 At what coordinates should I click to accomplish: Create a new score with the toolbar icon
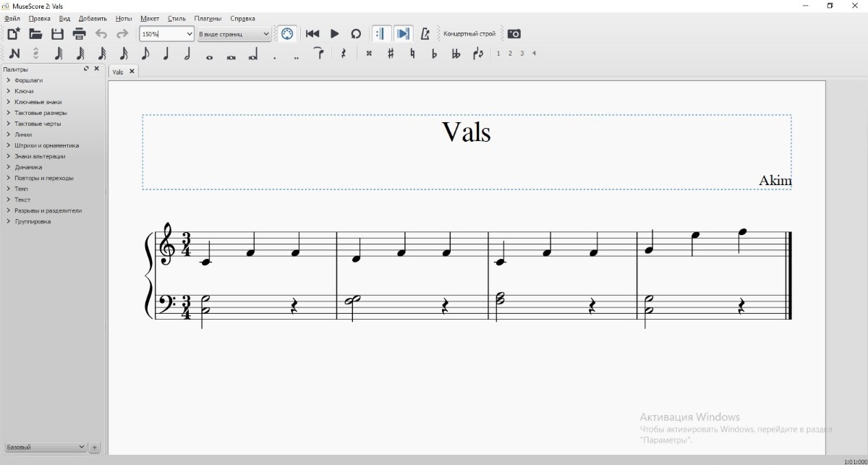(14, 34)
